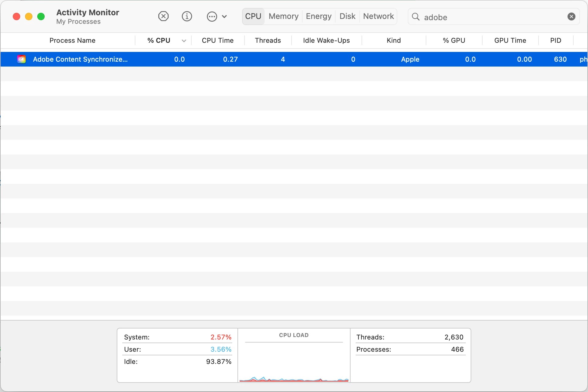The height and width of the screenshot is (392, 588).
Task: Expand the chevron next to ellipsis button
Action: [x=224, y=16]
